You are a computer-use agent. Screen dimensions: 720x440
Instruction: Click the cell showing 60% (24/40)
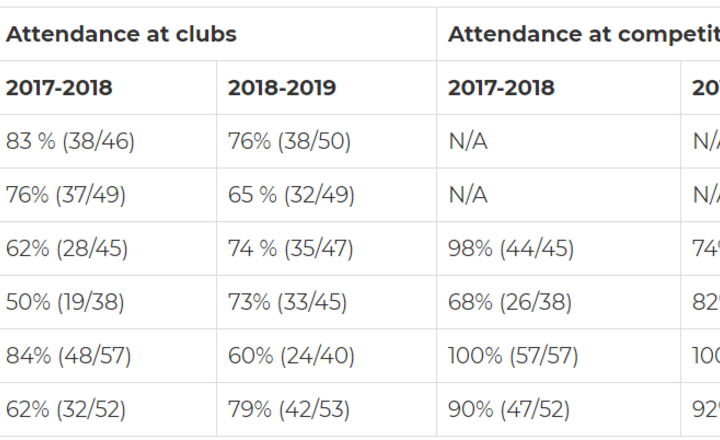point(289,356)
